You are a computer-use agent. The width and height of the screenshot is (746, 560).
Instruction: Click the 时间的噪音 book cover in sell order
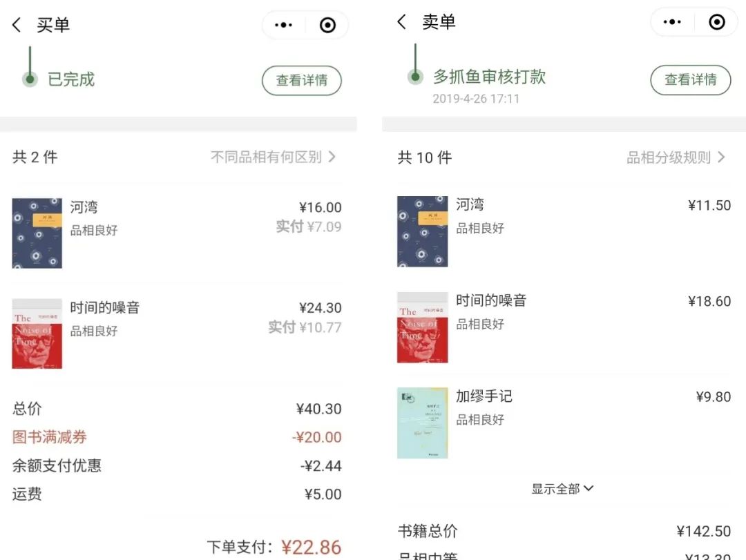point(422,327)
